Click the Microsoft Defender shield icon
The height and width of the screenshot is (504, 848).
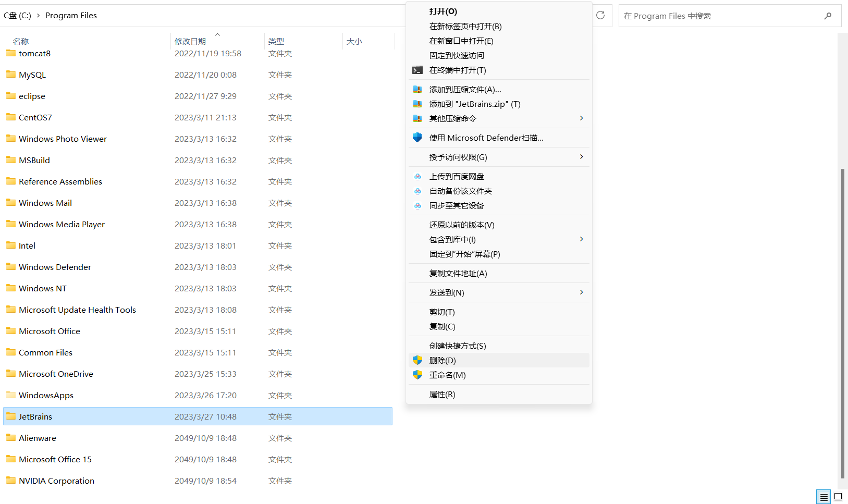(417, 138)
